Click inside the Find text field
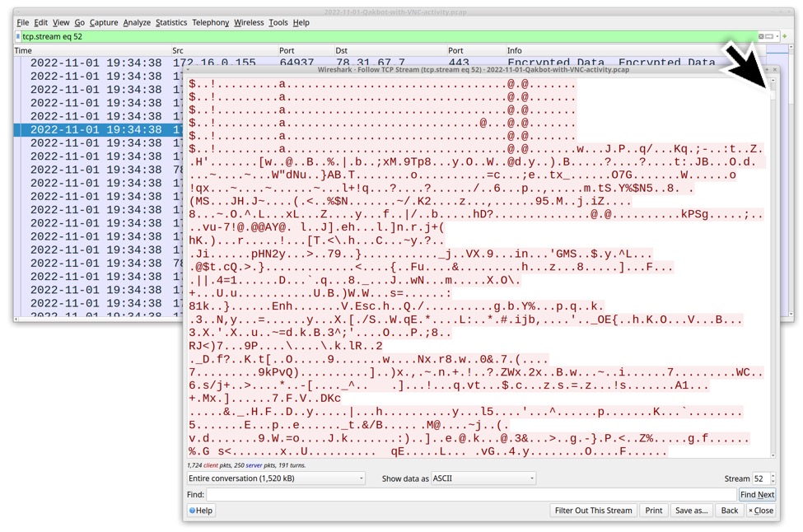 (x=470, y=494)
